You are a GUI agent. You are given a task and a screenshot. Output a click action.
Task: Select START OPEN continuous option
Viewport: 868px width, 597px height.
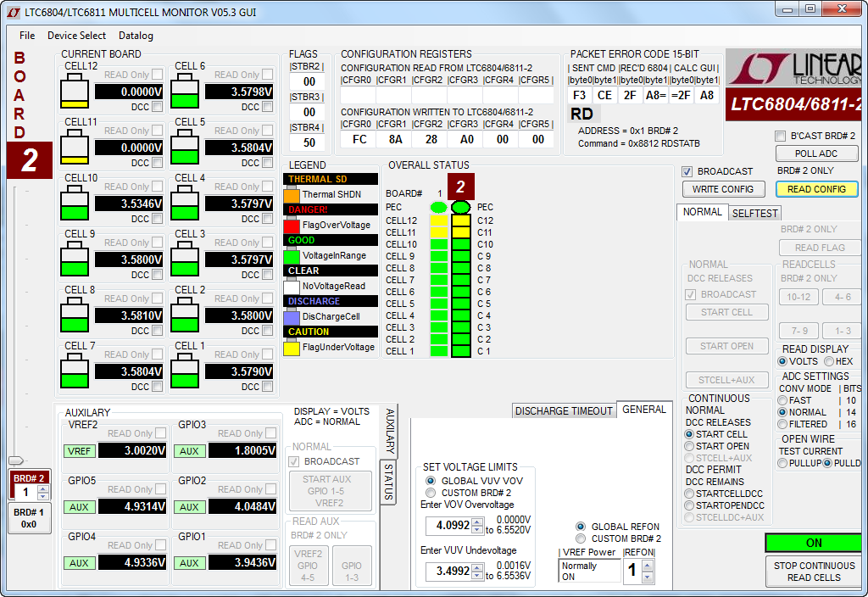[689, 446]
